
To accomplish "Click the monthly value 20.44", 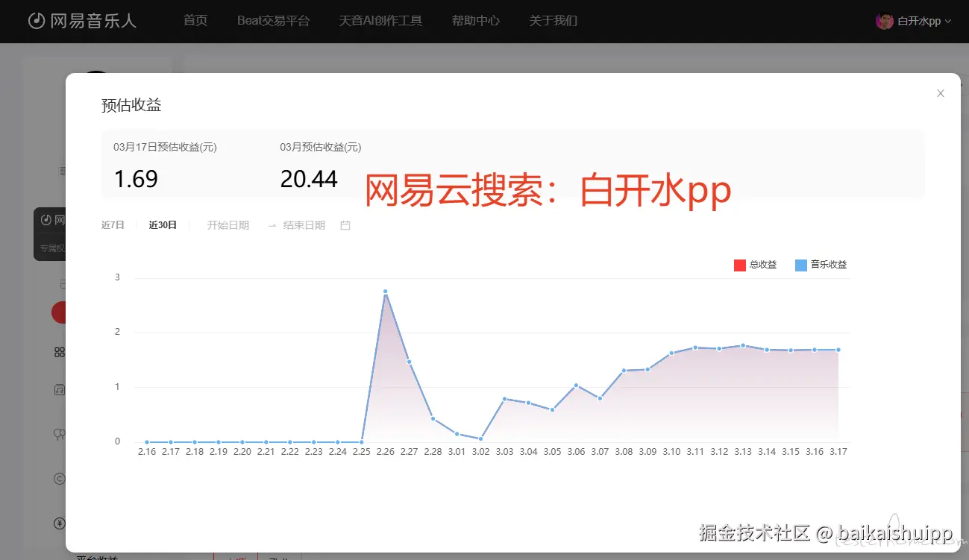I will tap(309, 179).
